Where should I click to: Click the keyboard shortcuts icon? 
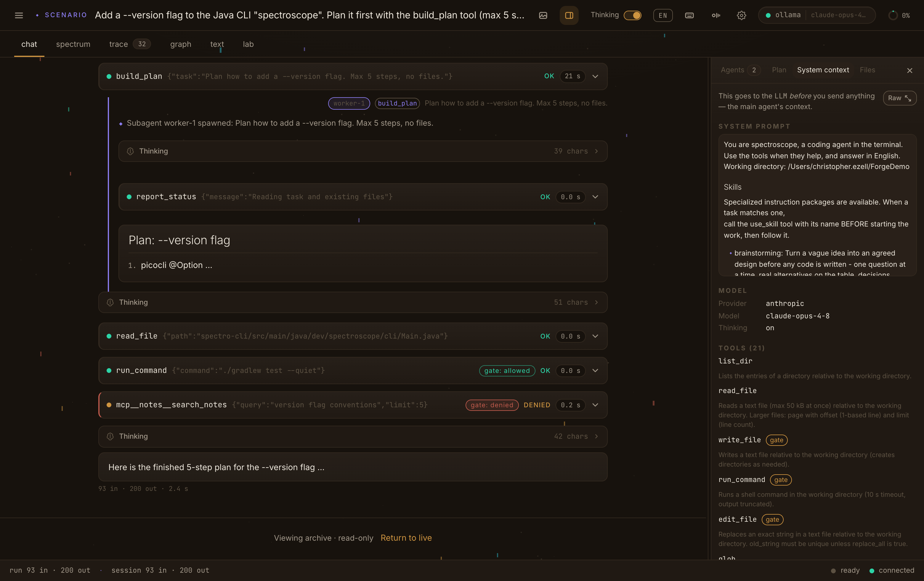point(689,15)
